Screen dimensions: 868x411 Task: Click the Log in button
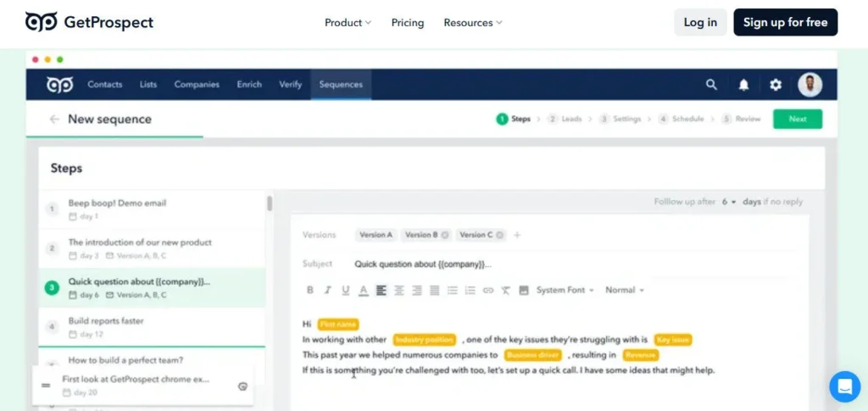pos(700,22)
